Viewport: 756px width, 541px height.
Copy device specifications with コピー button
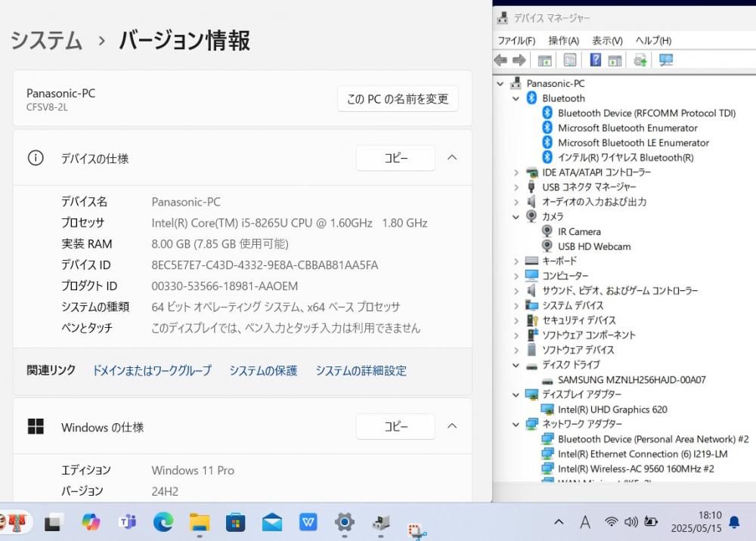coord(396,157)
